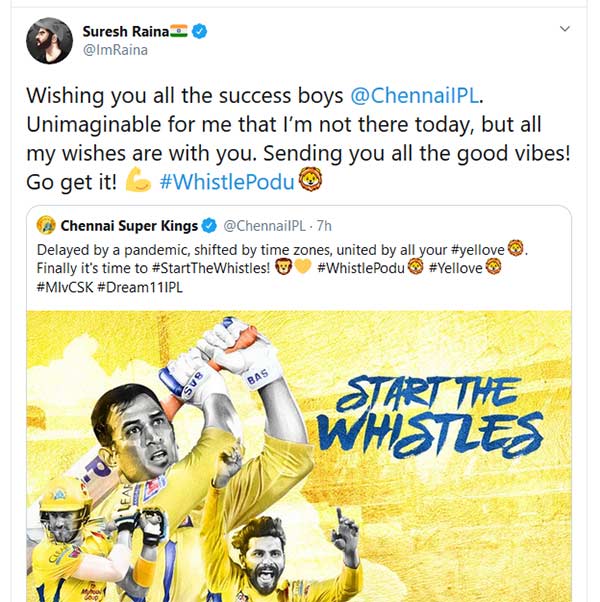Open the #MIvCSK hashtag
The width and height of the screenshot is (600, 602).
coord(63,288)
